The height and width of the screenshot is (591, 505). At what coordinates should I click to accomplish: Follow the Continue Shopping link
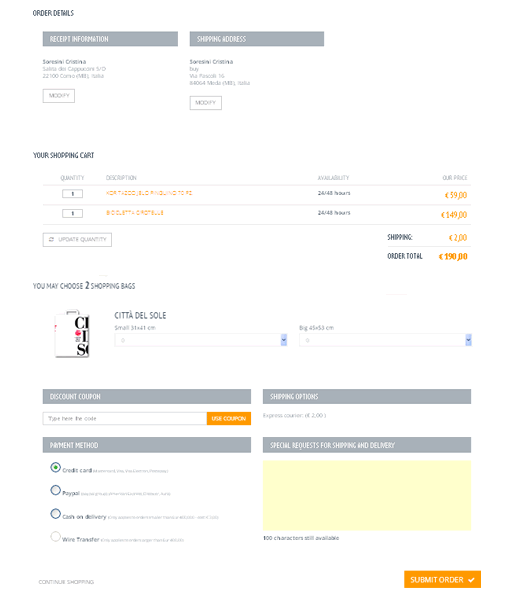click(66, 582)
